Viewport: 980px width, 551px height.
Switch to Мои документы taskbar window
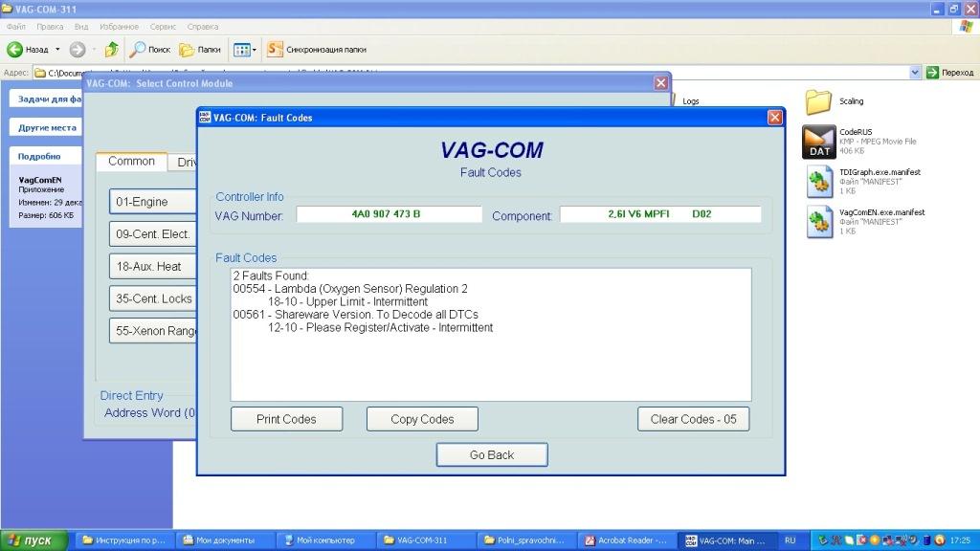click(224, 540)
